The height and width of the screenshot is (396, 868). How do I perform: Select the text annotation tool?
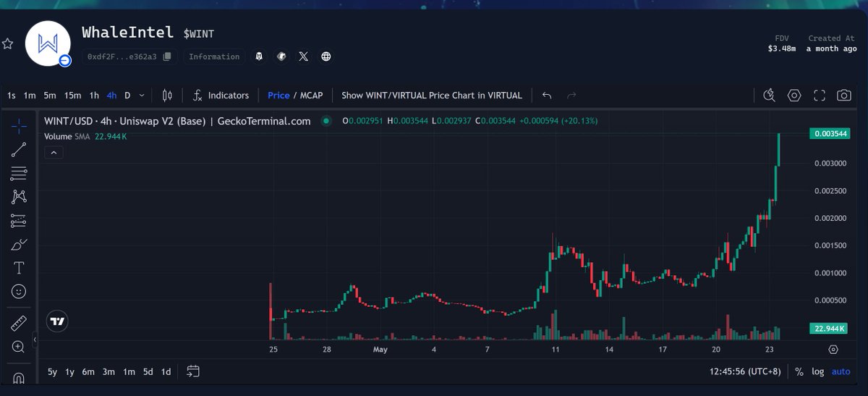pyautogui.click(x=19, y=268)
